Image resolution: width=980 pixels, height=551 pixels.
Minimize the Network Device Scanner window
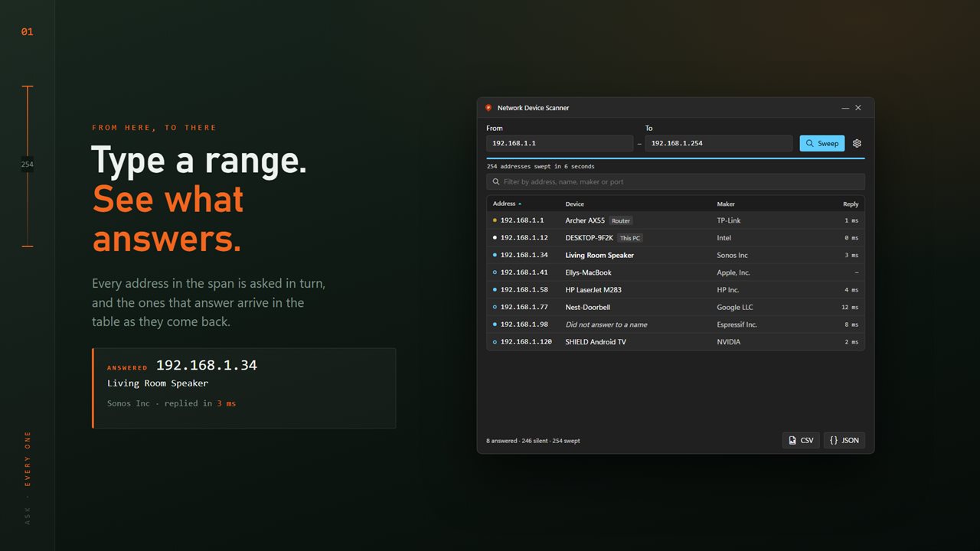845,108
